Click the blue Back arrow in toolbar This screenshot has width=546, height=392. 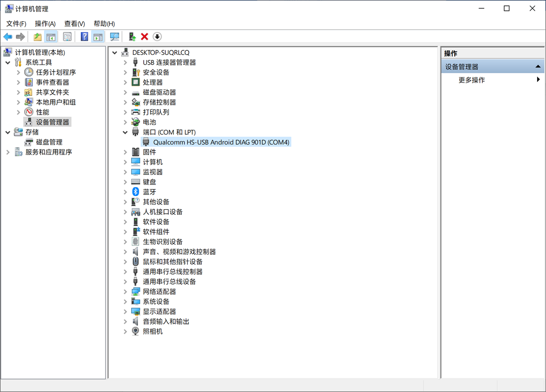click(8, 37)
